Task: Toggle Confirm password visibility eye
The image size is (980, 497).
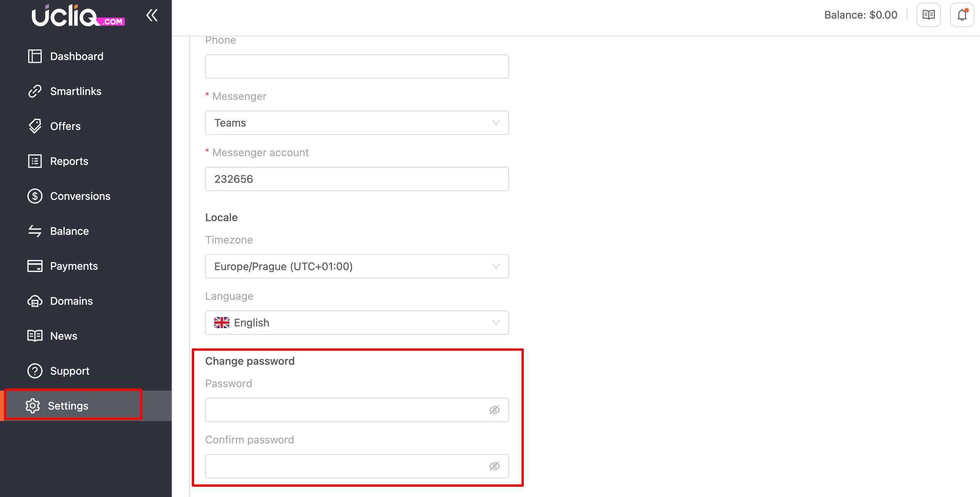Action: [x=494, y=466]
